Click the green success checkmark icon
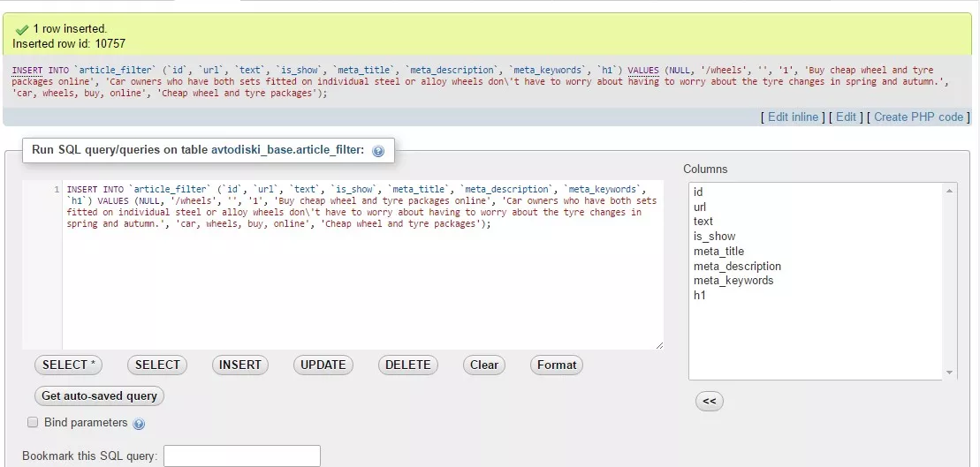980x467 pixels. (22, 29)
